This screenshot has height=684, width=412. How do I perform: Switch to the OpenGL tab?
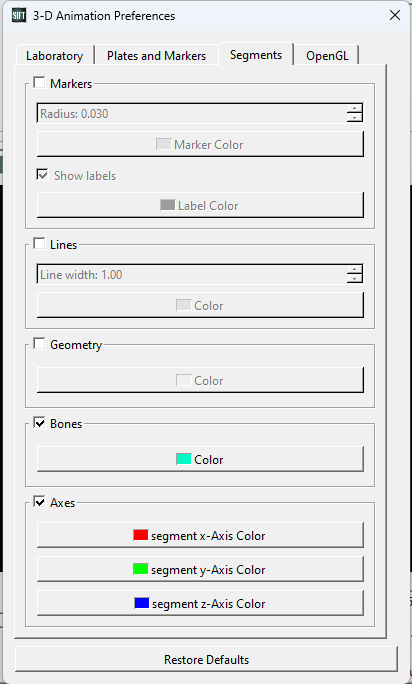tap(327, 56)
